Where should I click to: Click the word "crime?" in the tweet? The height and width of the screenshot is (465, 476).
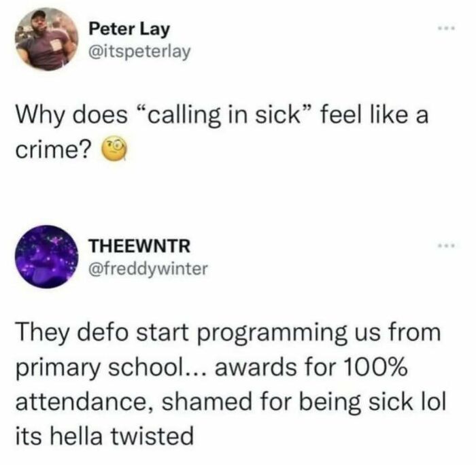(x=53, y=150)
